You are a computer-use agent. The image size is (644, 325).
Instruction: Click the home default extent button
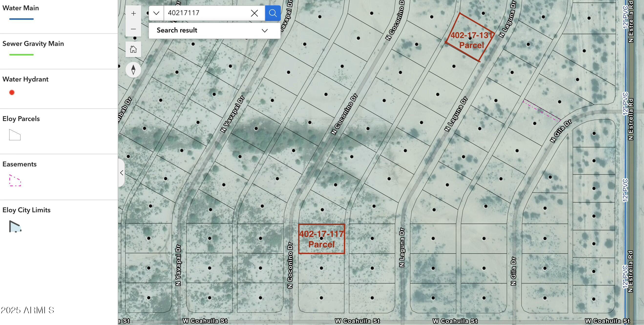pyautogui.click(x=133, y=49)
